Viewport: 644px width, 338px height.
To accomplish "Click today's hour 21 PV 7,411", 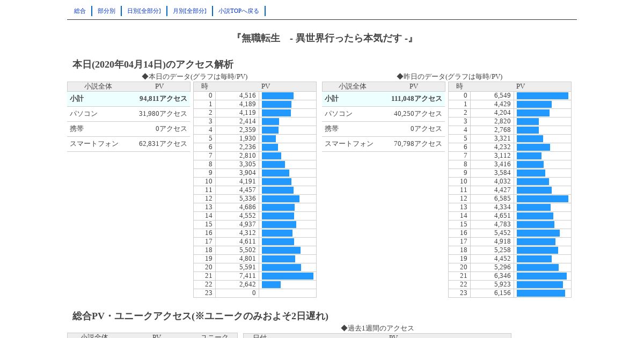I will click(x=247, y=276).
